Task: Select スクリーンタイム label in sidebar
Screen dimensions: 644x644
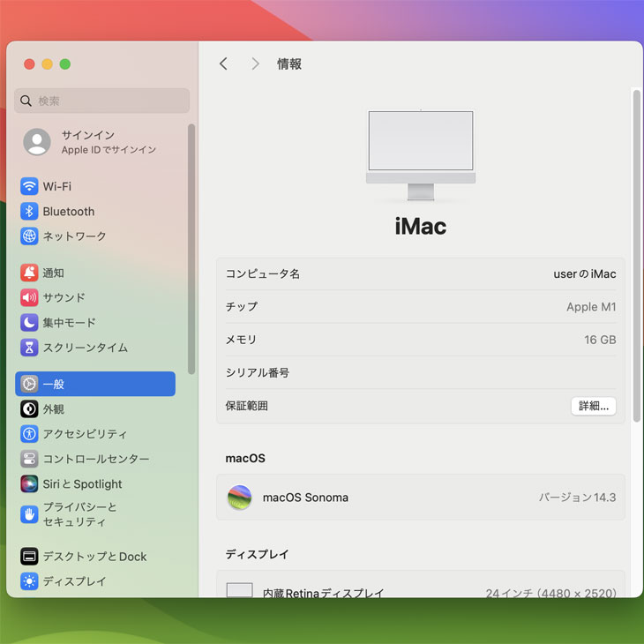Action: point(85,348)
